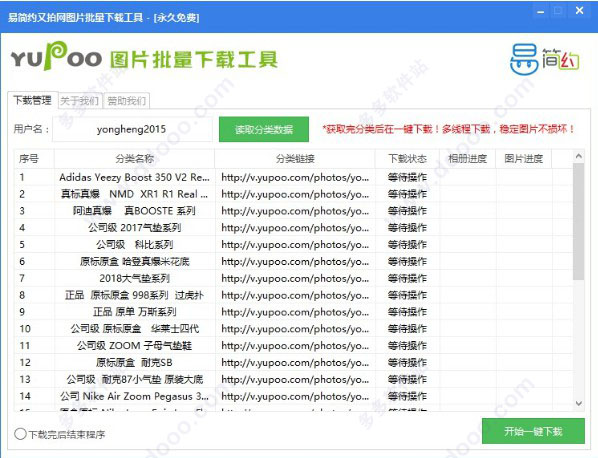Select row 公司级 2017气垫系列
The image size is (598, 458).
coord(294,228)
